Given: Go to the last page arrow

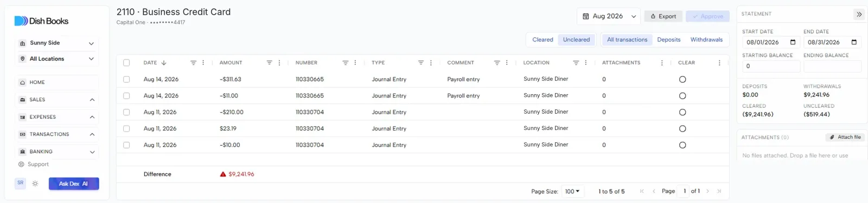Looking at the screenshot, I should coord(719,191).
